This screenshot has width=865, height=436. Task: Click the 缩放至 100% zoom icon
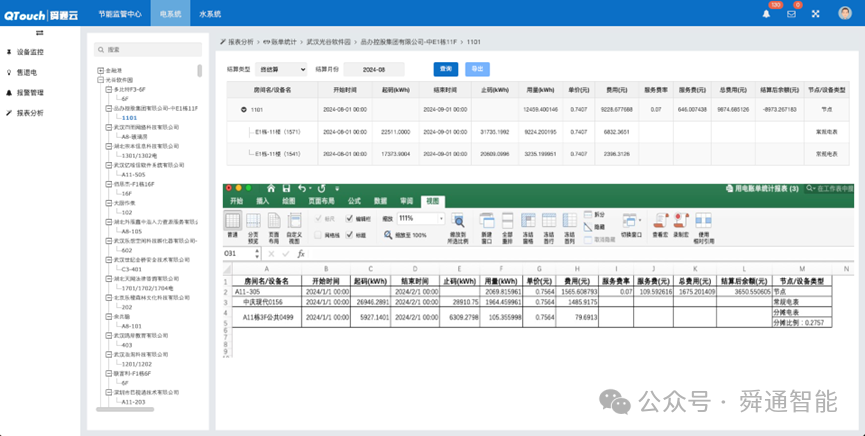pos(388,235)
